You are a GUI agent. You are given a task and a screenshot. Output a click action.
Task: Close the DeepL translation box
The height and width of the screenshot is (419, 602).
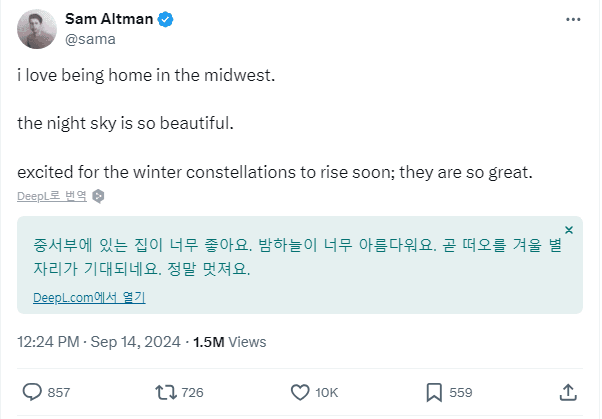(x=569, y=230)
